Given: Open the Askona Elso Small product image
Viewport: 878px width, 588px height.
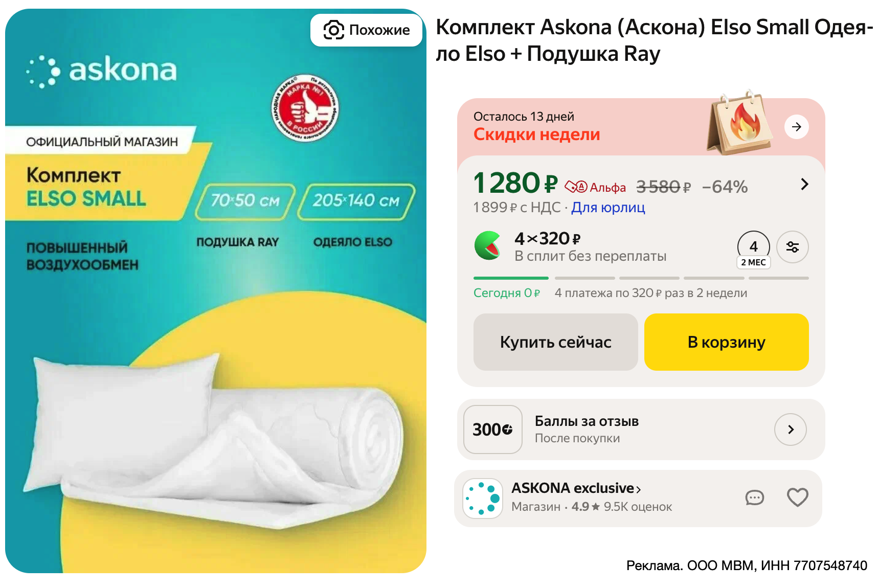Looking at the screenshot, I should coord(215,291).
